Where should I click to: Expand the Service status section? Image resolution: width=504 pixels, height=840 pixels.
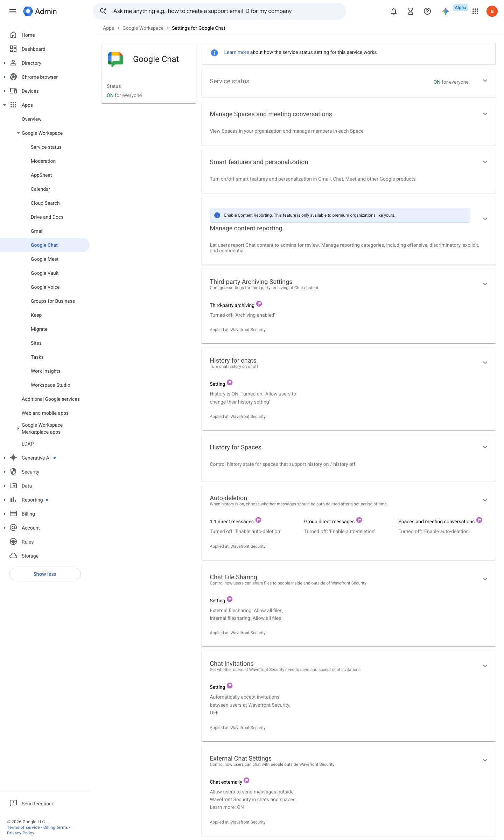485,81
